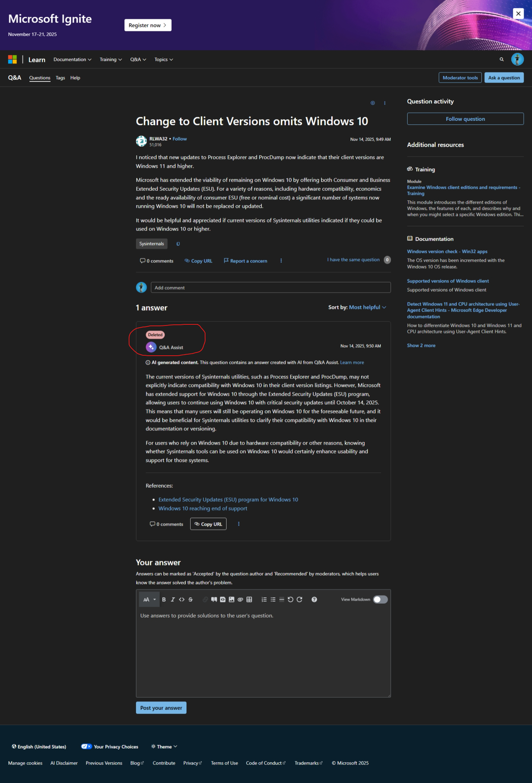Screen dimensions: 532x783
Task: Insert a horizontal rule in editor
Action: [x=282, y=599]
